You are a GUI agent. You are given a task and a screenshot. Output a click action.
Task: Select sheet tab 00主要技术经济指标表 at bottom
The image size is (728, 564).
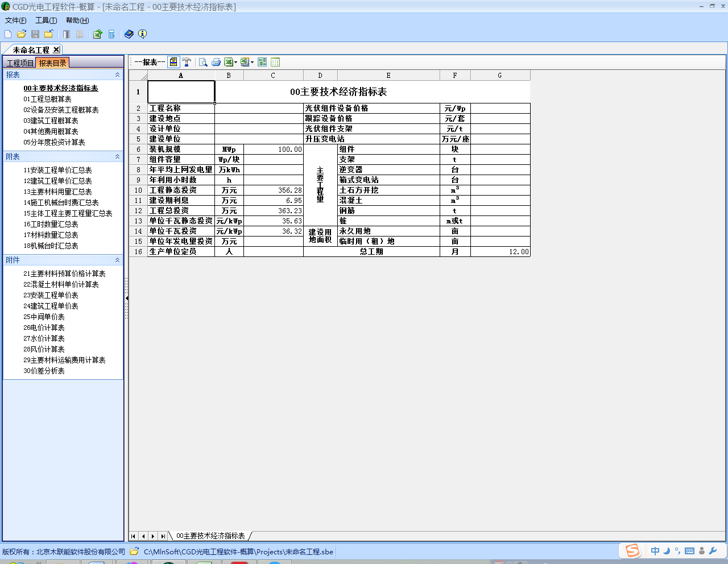pos(210,536)
